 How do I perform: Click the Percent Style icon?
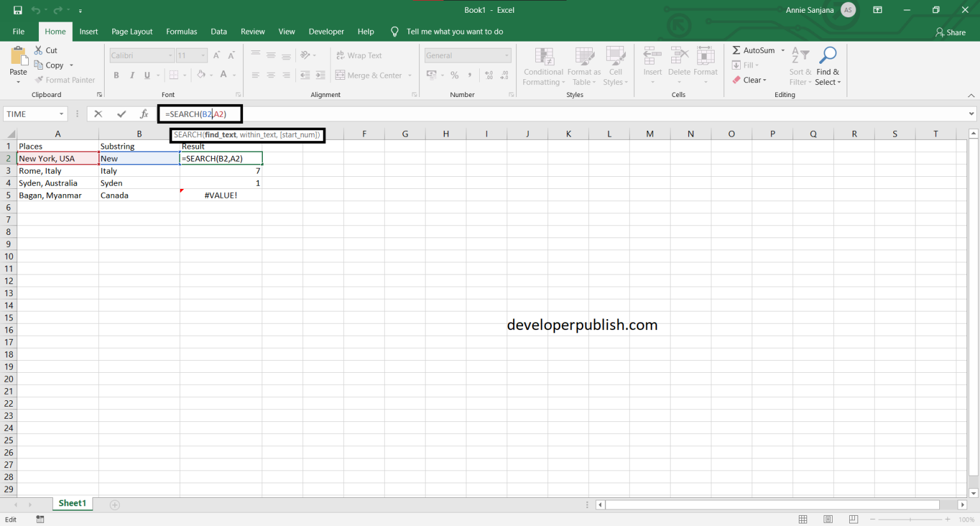click(455, 75)
